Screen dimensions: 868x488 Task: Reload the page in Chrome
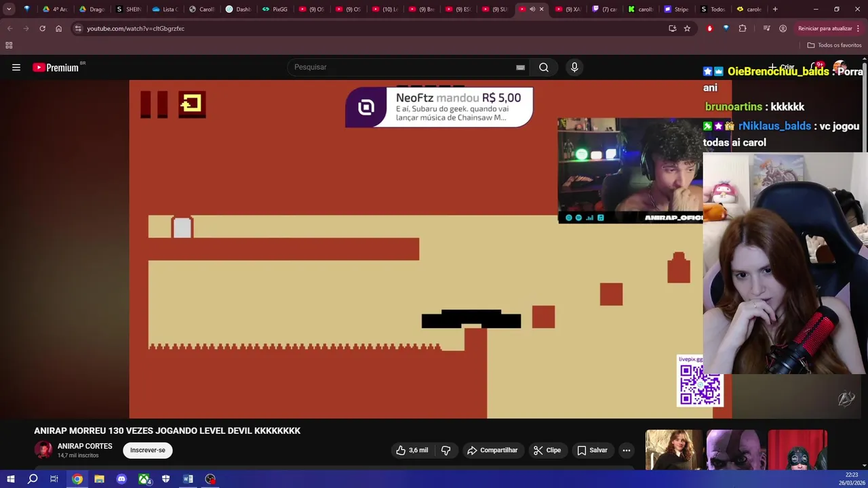[x=42, y=28]
